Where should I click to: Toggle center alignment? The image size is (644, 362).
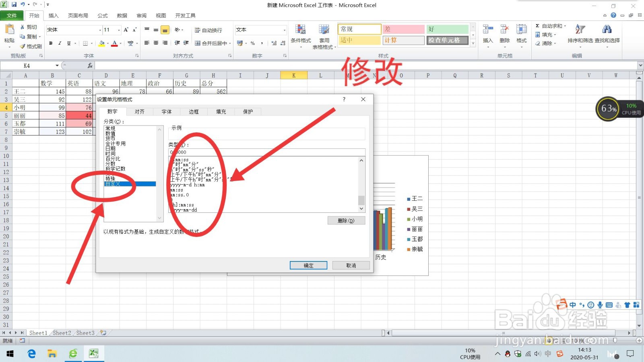point(155,43)
